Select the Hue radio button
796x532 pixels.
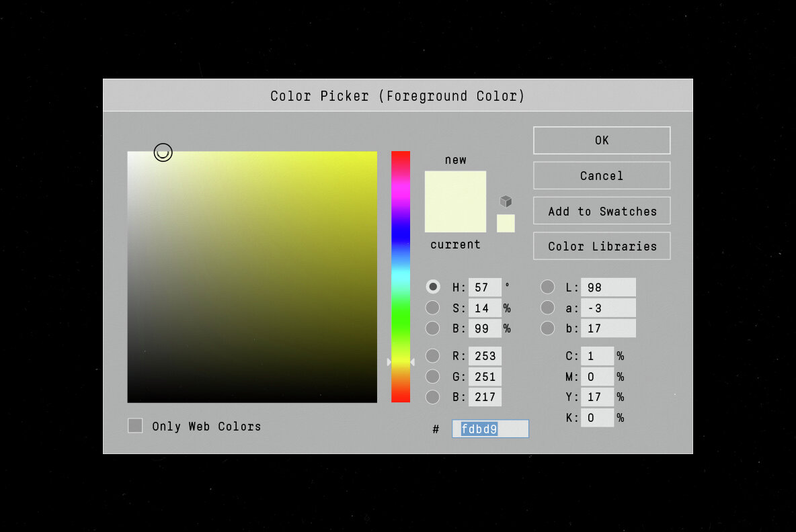pos(433,287)
